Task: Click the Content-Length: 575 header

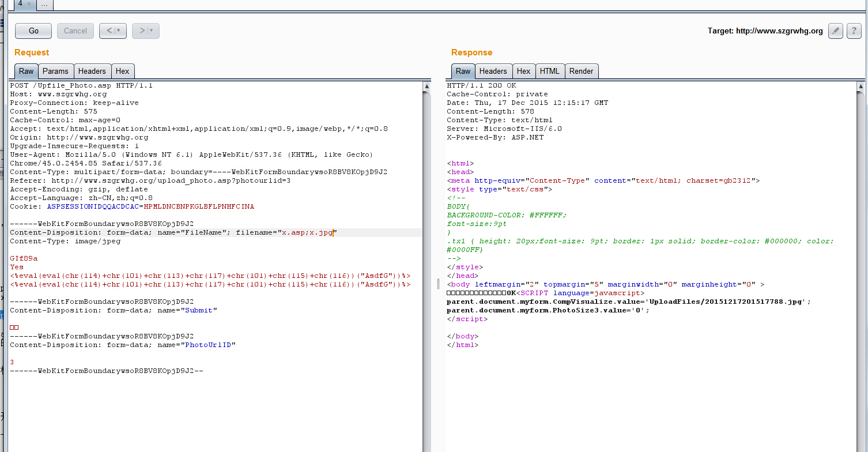Action: click(54, 111)
